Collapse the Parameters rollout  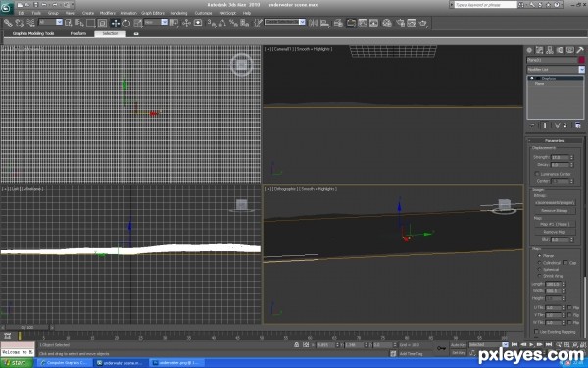click(555, 140)
